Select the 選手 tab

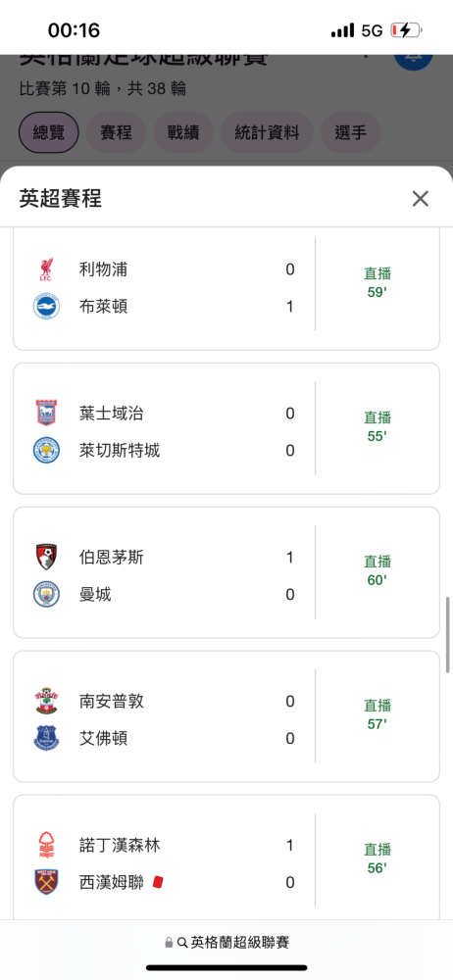(350, 132)
